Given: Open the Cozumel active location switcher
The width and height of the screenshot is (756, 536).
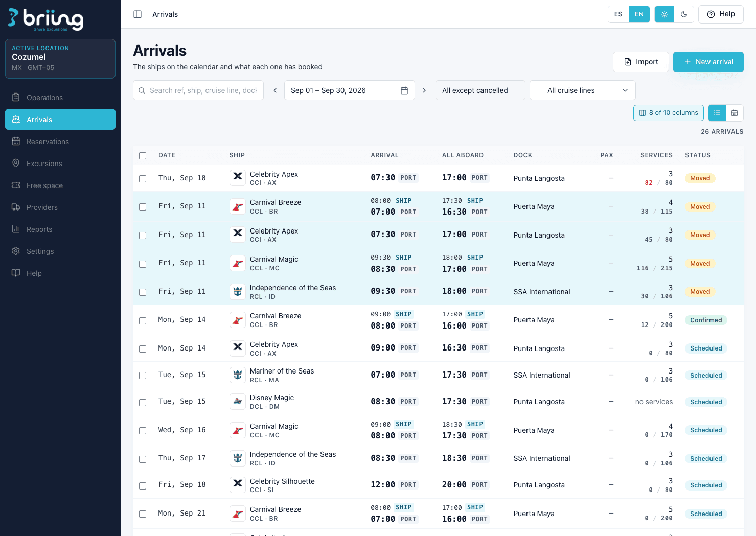Looking at the screenshot, I should 60,59.
